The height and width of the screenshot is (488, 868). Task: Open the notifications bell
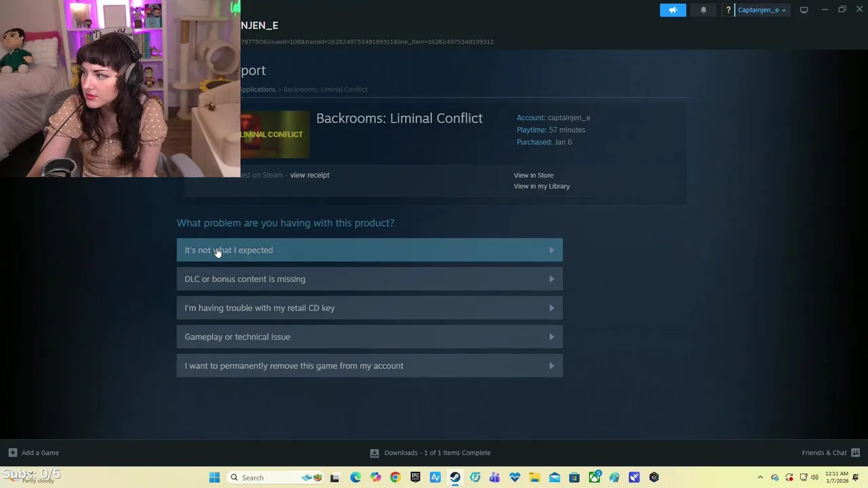(x=703, y=10)
